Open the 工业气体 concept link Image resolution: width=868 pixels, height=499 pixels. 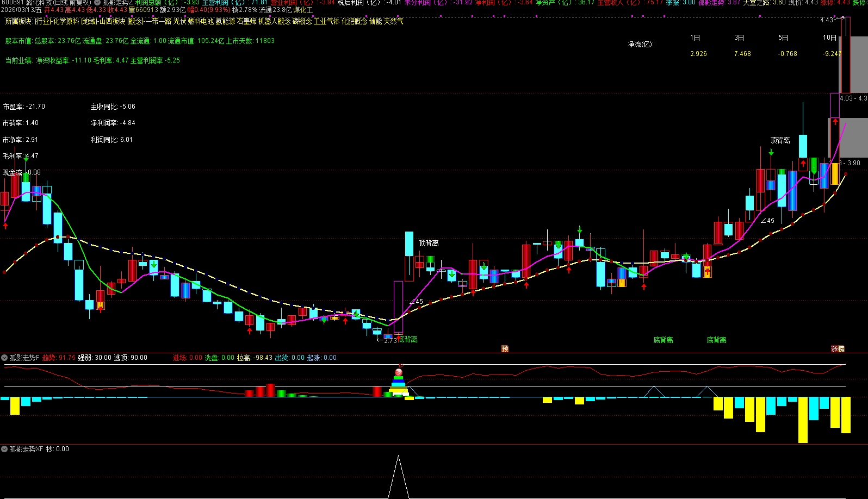(x=326, y=21)
